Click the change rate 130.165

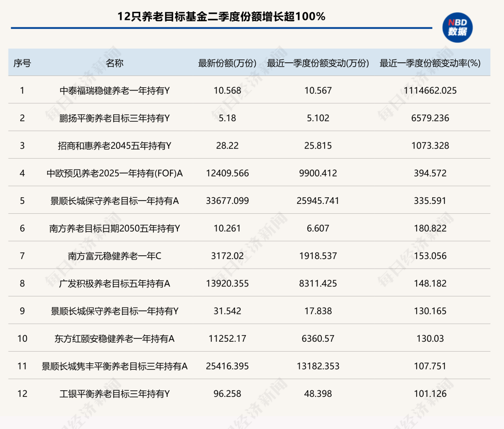coord(430,311)
